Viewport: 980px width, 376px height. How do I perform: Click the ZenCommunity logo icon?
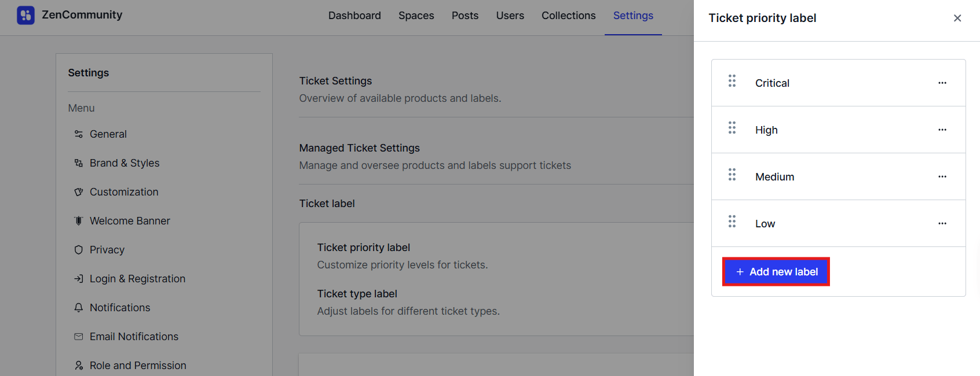pos(25,16)
